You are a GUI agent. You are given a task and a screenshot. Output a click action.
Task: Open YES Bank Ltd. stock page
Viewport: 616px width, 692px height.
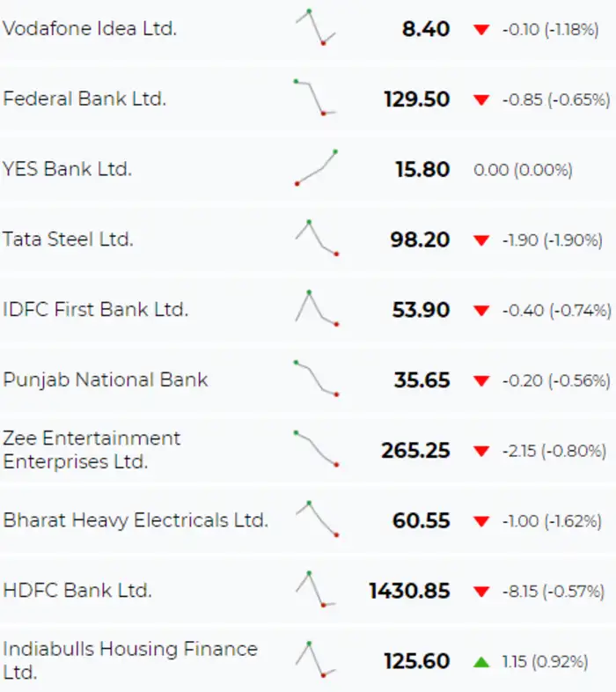tap(68, 169)
